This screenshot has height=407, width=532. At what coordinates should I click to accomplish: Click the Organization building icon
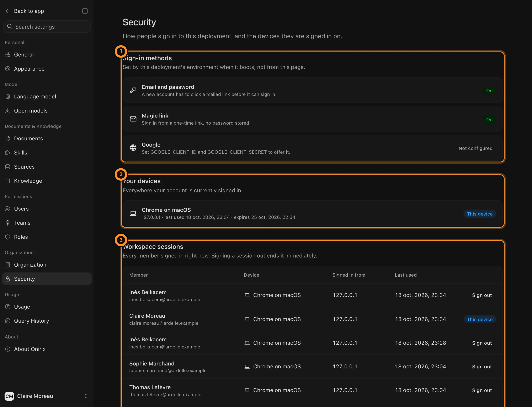8,265
